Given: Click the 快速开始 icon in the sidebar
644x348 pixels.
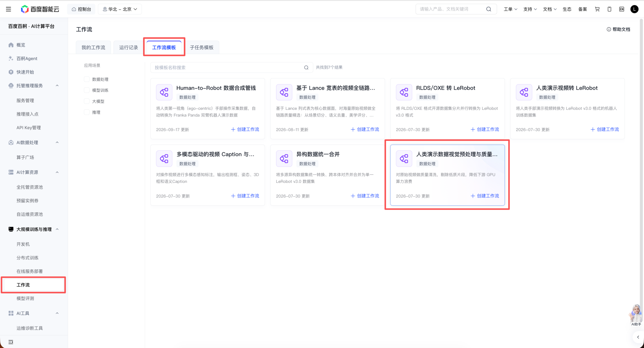Looking at the screenshot, I should (x=11, y=72).
